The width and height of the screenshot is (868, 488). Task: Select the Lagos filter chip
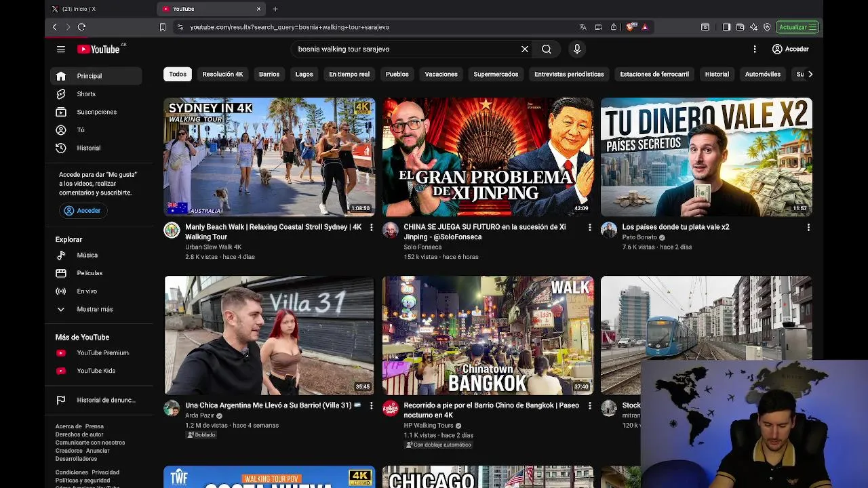click(304, 74)
